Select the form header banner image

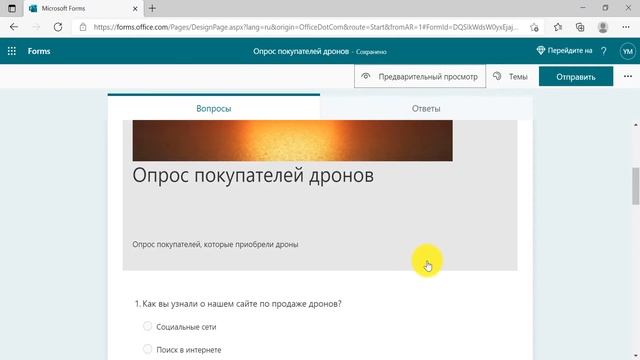coord(293,140)
